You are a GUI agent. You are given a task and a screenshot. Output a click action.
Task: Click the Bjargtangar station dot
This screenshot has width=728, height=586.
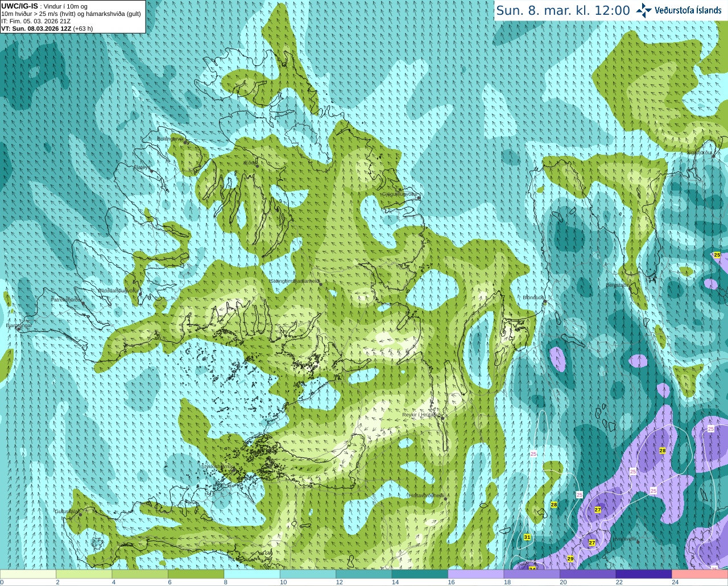coord(18,329)
